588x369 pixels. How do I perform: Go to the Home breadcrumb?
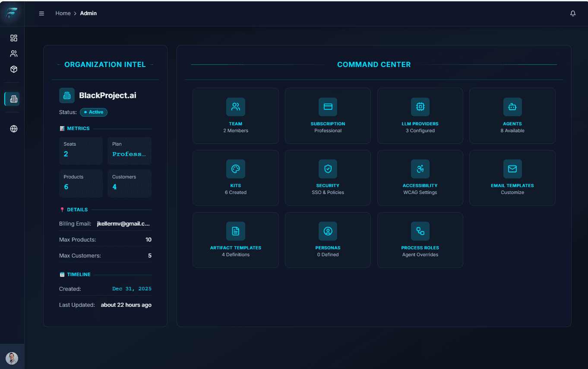coord(63,13)
